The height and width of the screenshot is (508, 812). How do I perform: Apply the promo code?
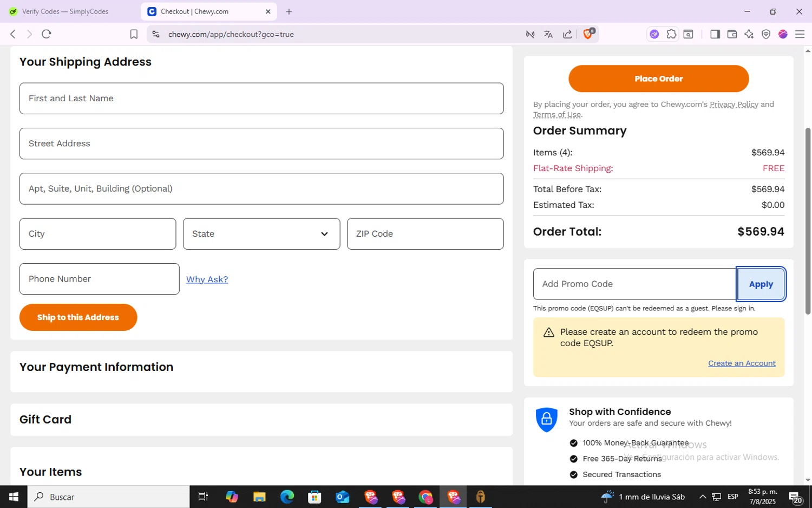coord(761,284)
